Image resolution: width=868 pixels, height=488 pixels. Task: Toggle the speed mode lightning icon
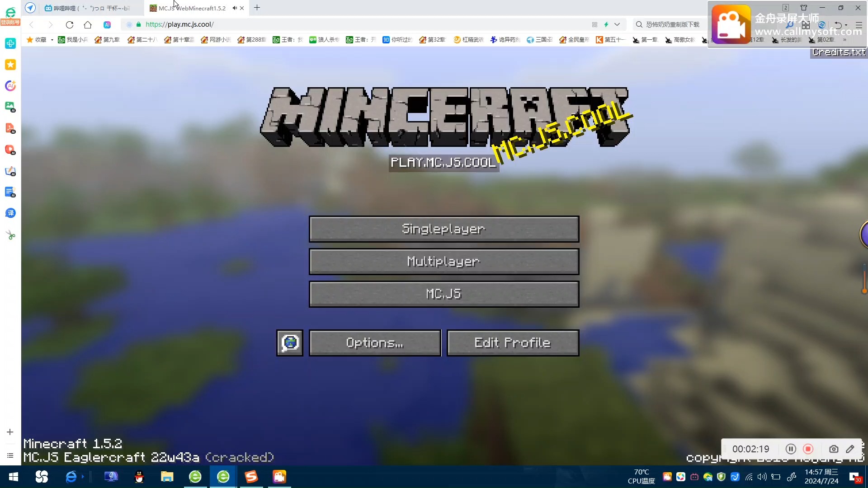point(606,24)
